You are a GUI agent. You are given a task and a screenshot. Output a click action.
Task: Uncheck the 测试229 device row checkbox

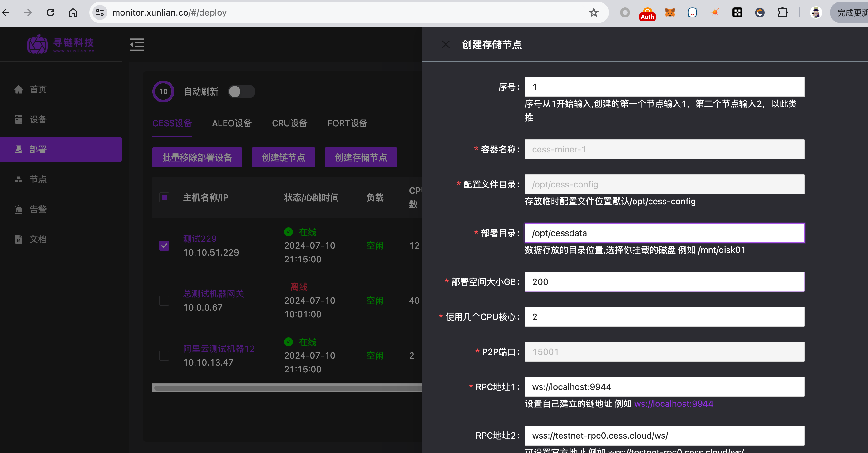click(x=164, y=245)
